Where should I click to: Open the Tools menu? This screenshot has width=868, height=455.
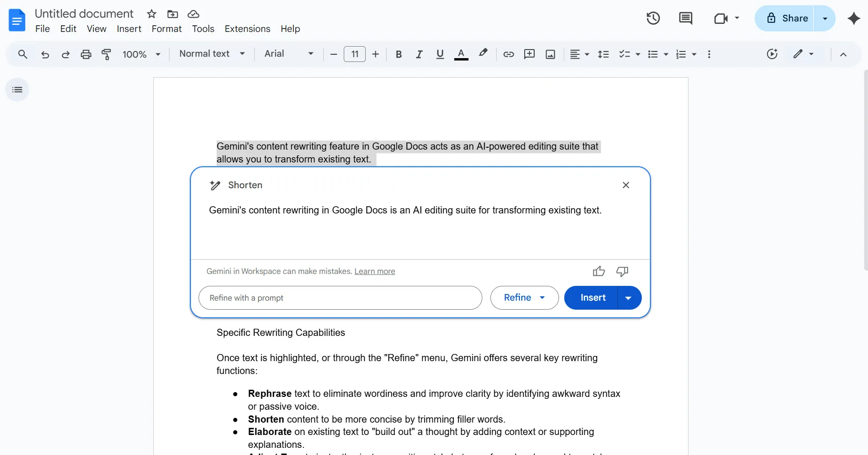(203, 29)
